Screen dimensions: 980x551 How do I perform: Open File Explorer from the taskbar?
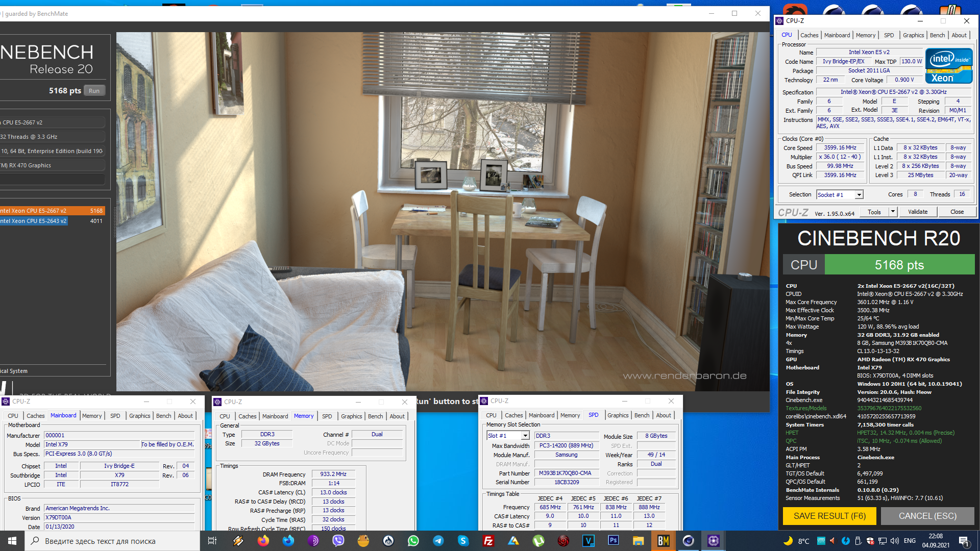pyautogui.click(x=639, y=541)
